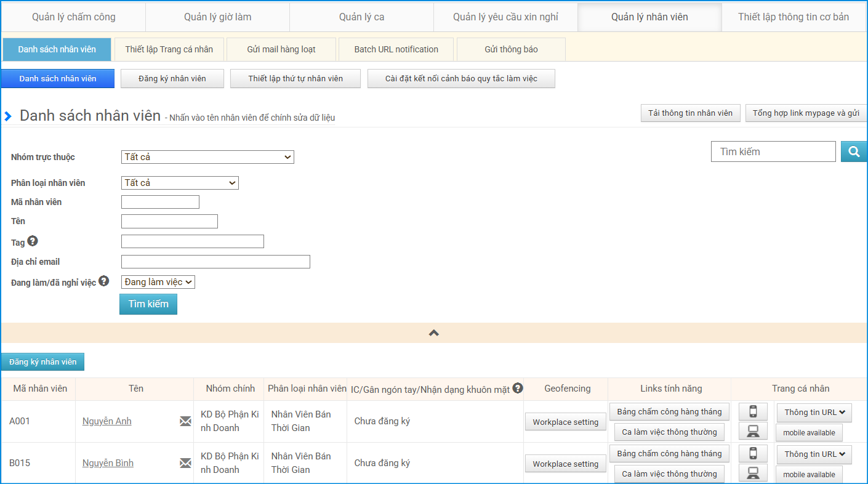Click the envelope icon beside Nguyễn Bình
This screenshot has width=868, height=484.
coord(185,463)
